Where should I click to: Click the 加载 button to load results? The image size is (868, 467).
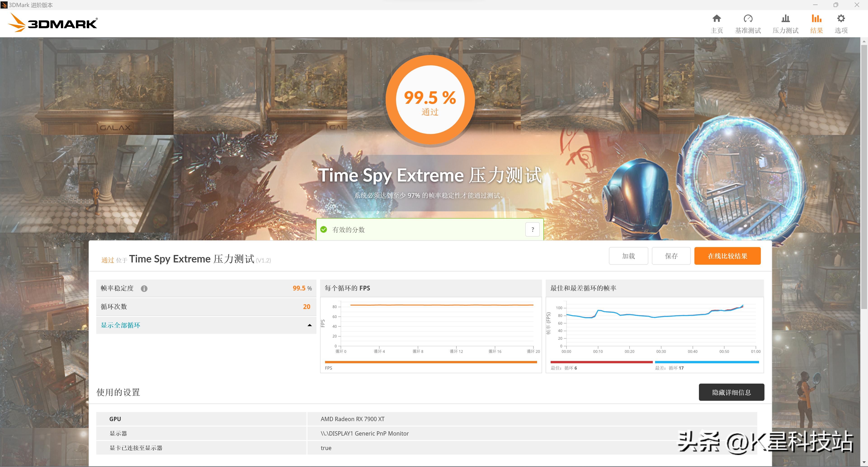coord(628,256)
